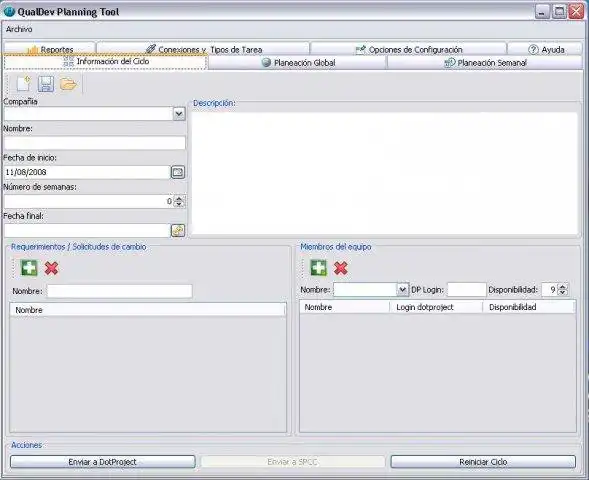The width and height of the screenshot is (589, 480).
Task: Click the Nombre column header in requirements table
Action: [x=148, y=310]
